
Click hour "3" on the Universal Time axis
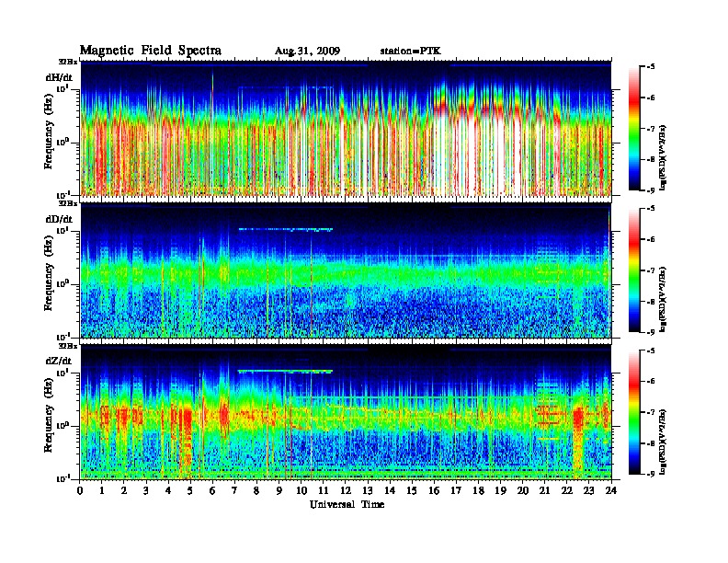coord(147,491)
